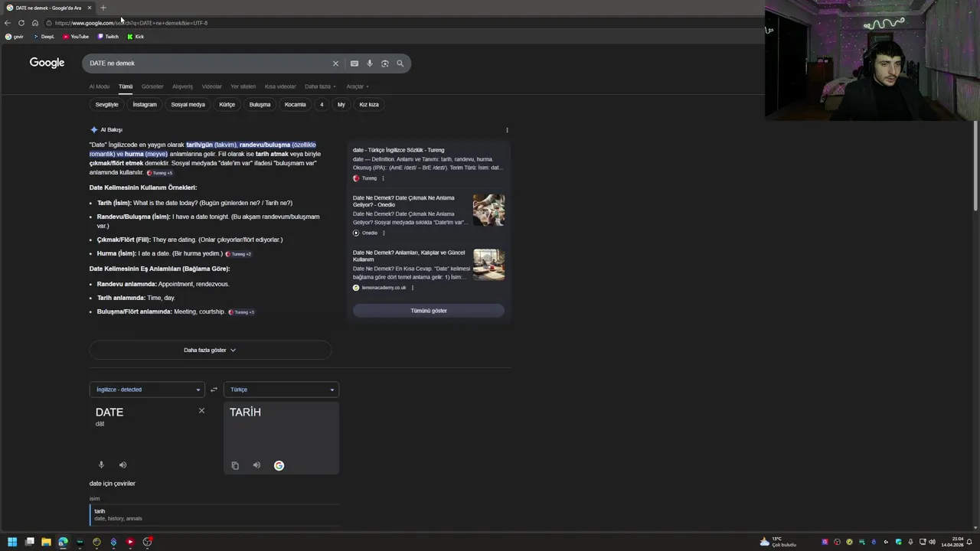Click the lemonacademy result thumbnail image
Screen dimensions: 980x551
pos(488,264)
